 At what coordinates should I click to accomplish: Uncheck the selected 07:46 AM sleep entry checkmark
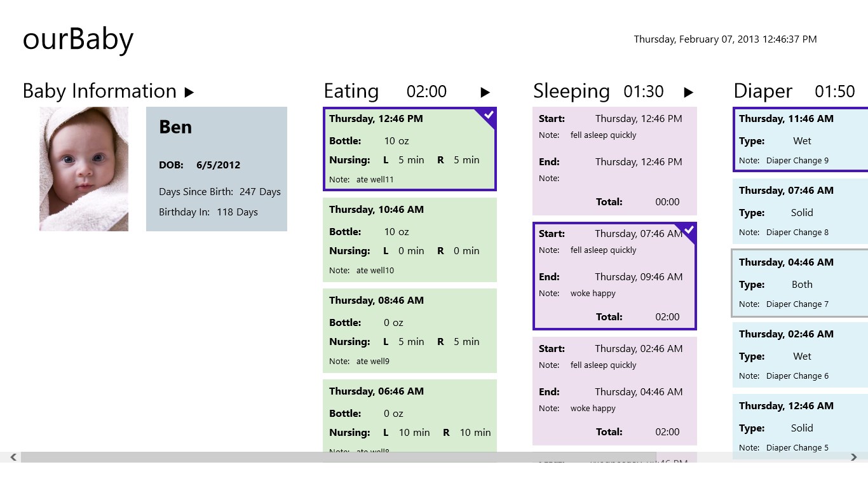688,230
